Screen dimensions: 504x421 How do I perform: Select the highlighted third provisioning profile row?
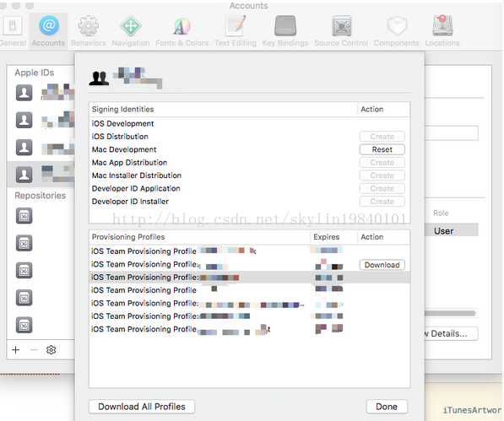click(x=249, y=277)
